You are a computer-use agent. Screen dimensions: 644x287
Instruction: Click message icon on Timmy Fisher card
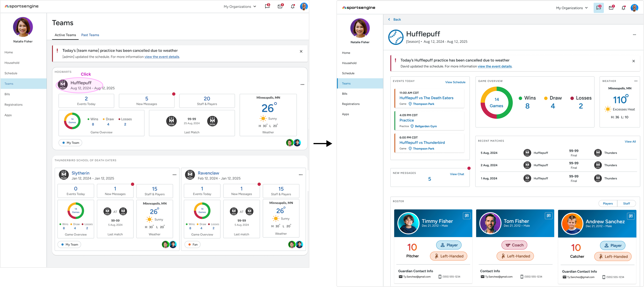point(466,216)
